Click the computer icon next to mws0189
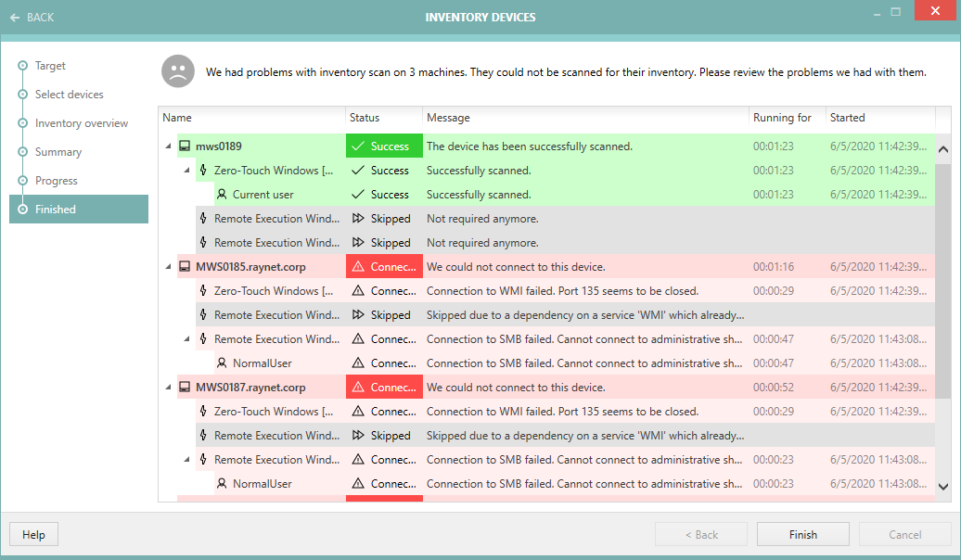The width and height of the screenshot is (961, 560). (x=185, y=146)
